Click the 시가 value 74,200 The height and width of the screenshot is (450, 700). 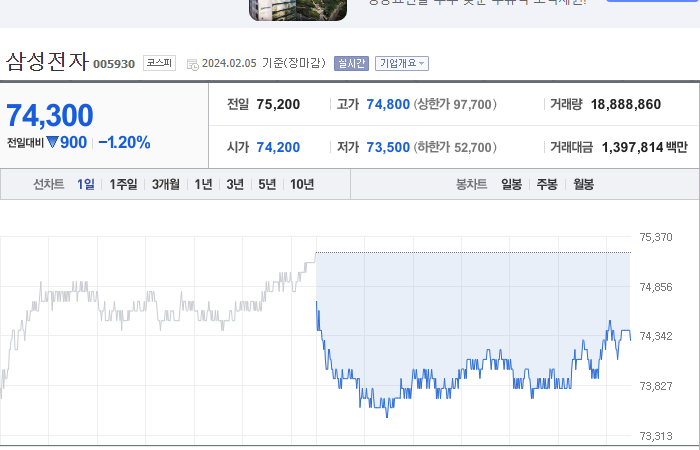pos(278,147)
